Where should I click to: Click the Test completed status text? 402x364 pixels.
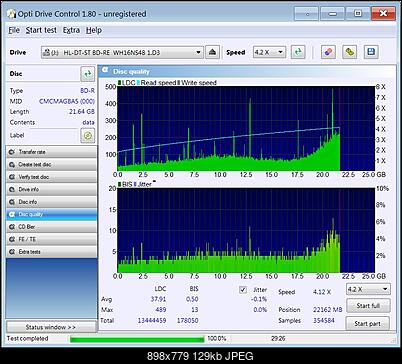[28, 339]
